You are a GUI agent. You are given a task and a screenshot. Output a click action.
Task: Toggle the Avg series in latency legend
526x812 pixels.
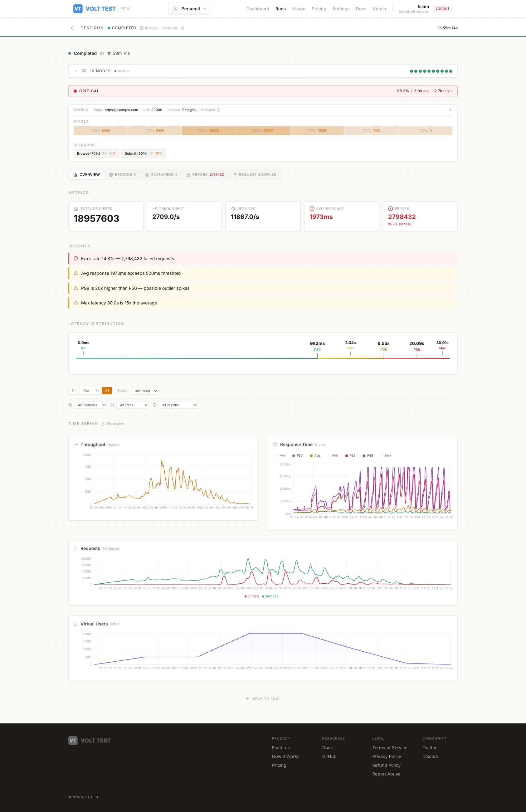pyautogui.click(x=315, y=455)
